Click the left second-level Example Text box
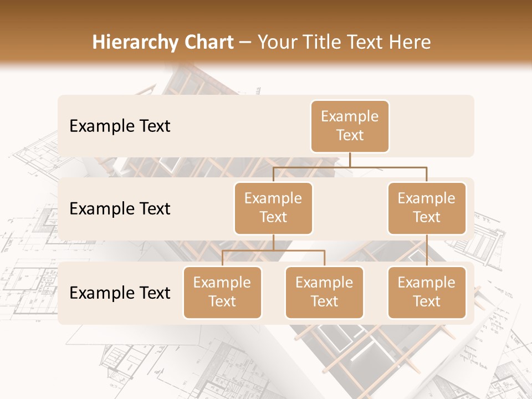Image resolution: width=532 pixels, height=399 pixels. tap(273, 208)
